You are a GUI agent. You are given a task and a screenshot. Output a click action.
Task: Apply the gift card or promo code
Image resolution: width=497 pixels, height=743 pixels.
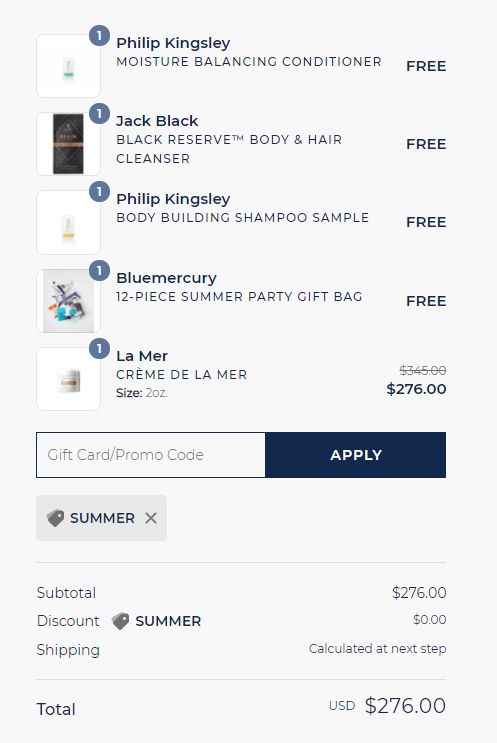point(356,455)
